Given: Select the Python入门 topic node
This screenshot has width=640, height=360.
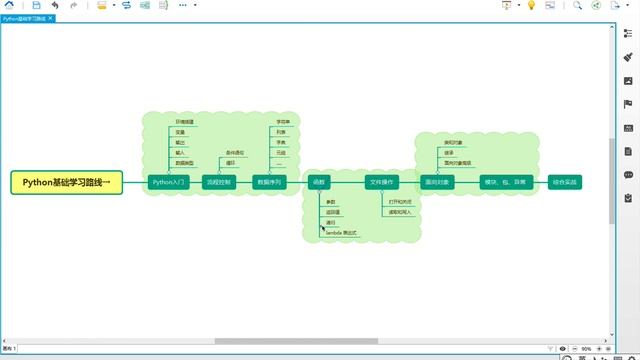Looking at the screenshot, I should (x=169, y=182).
